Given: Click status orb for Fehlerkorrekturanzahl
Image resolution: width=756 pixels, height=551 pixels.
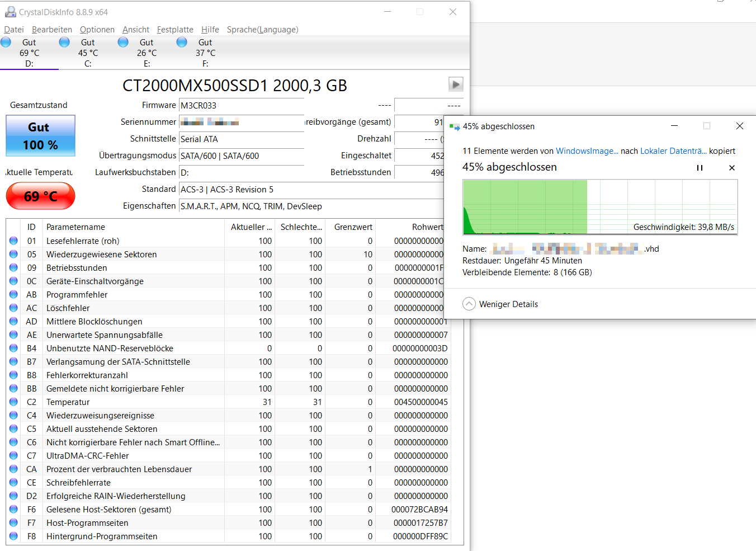Looking at the screenshot, I should pyautogui.click(x=13, y=375).
